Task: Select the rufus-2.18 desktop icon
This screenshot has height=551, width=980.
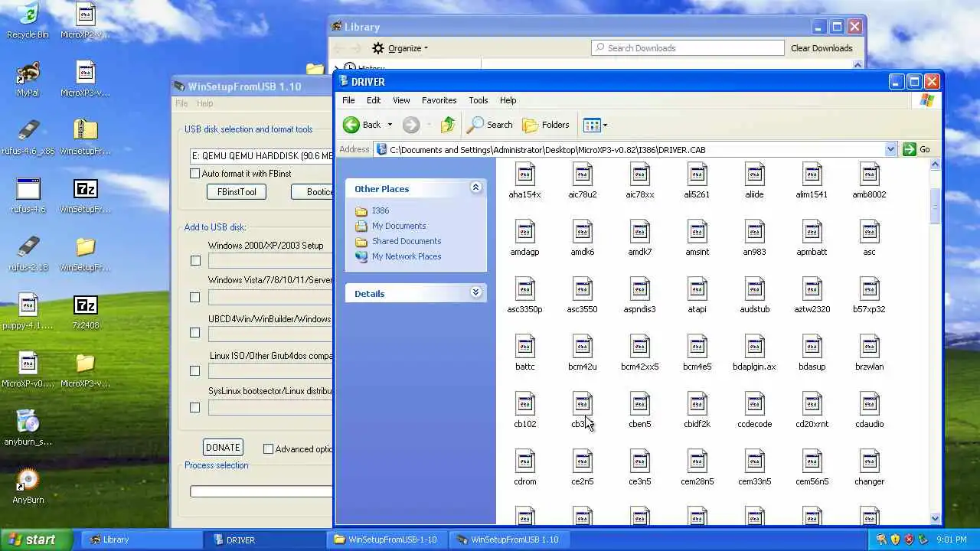Action: (x=28, y=247)
